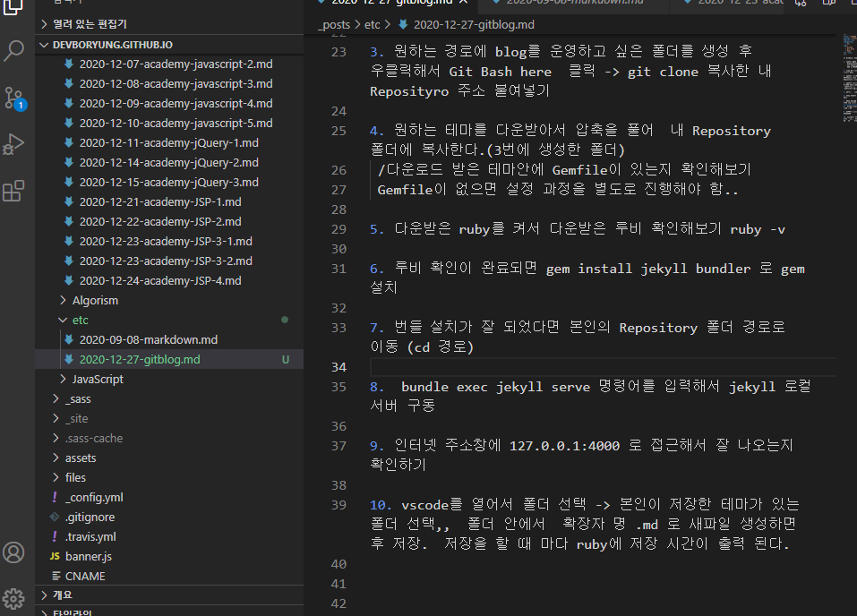Viewport: 857px width, 616px height.
Task: Open 2020-12-23-academy-JSP-3-2.md file
Action: (169, 261)
